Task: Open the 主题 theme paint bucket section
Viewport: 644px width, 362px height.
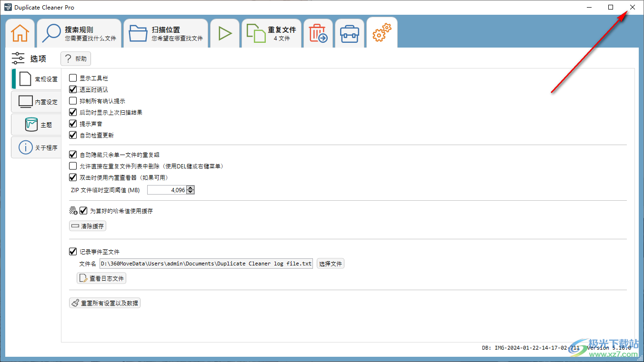Action: [x=37, y=125]
